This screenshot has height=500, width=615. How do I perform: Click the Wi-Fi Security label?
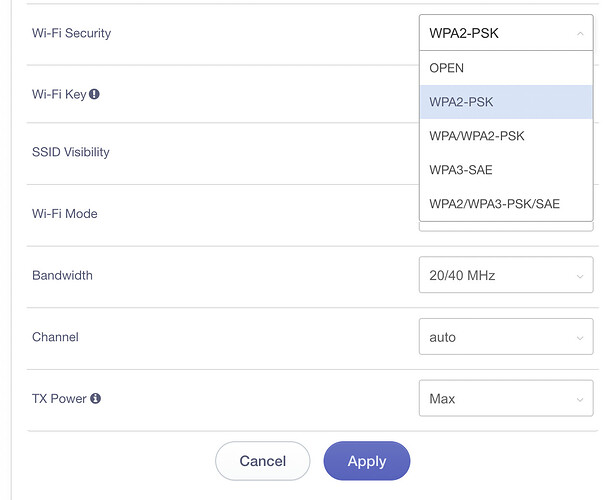click(71, 33)
